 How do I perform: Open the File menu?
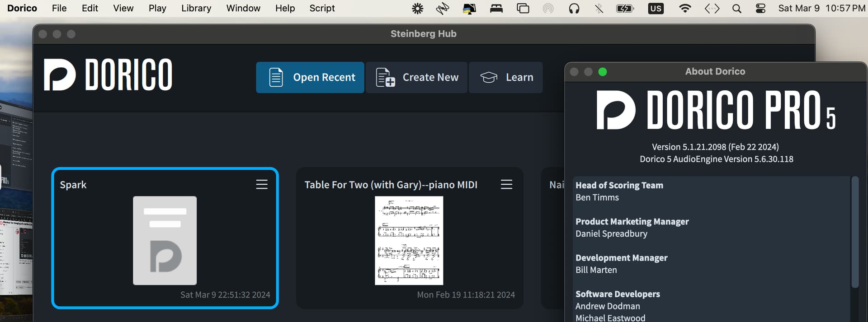[x=59, y=8]
